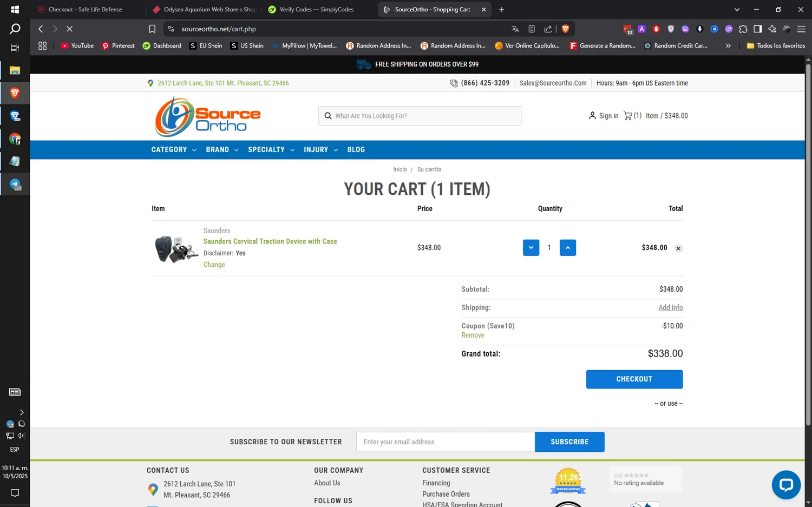Toggle the browser sidebar panel icon
Viewport: 812px width, 507px height.
coord(757,29)
